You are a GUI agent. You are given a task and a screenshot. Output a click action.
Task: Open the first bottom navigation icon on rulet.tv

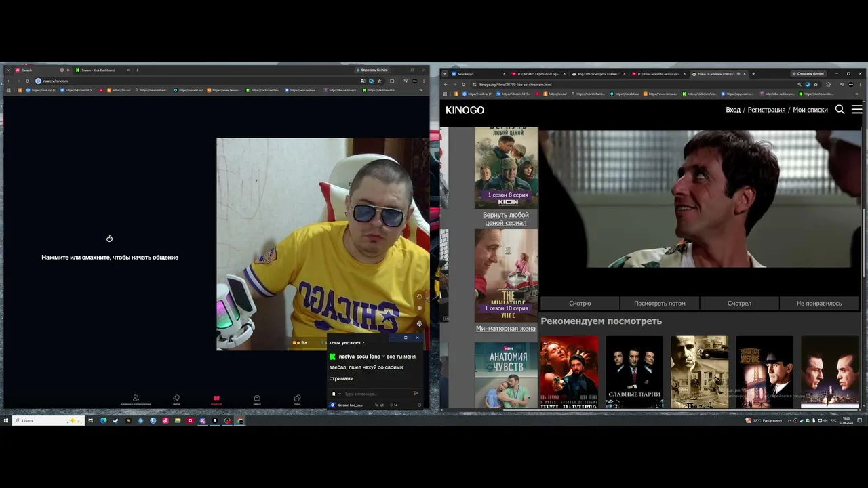tap(136, 400)
